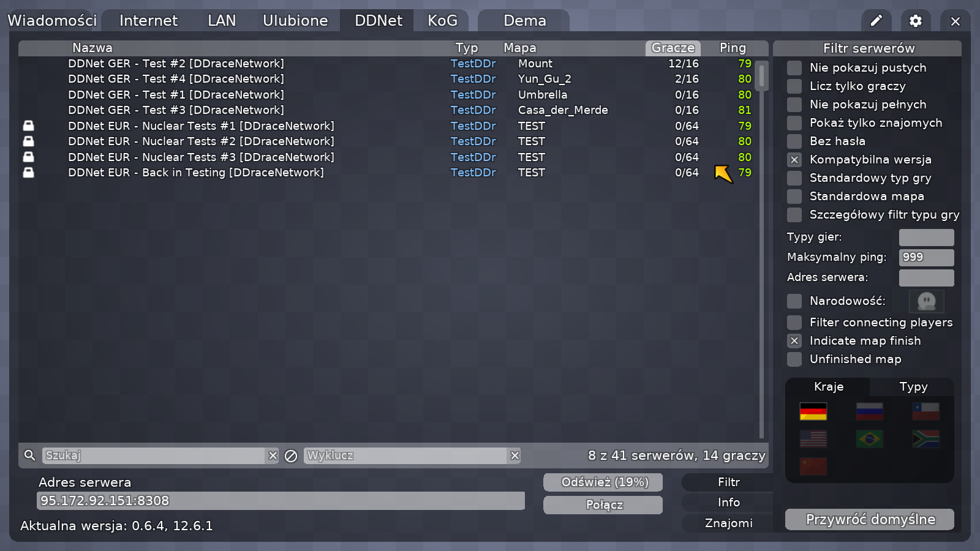Disable "Indicate map finish" option

794,341
